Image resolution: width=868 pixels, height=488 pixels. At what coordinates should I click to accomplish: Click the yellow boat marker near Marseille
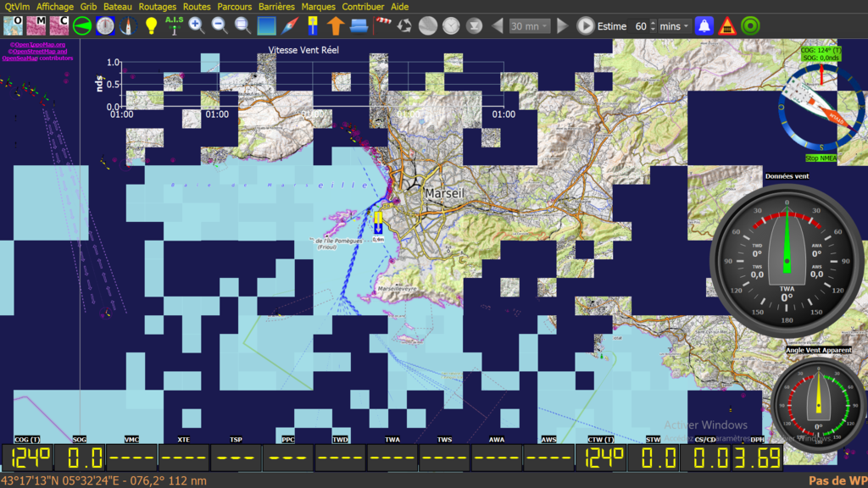click(378, 222)
